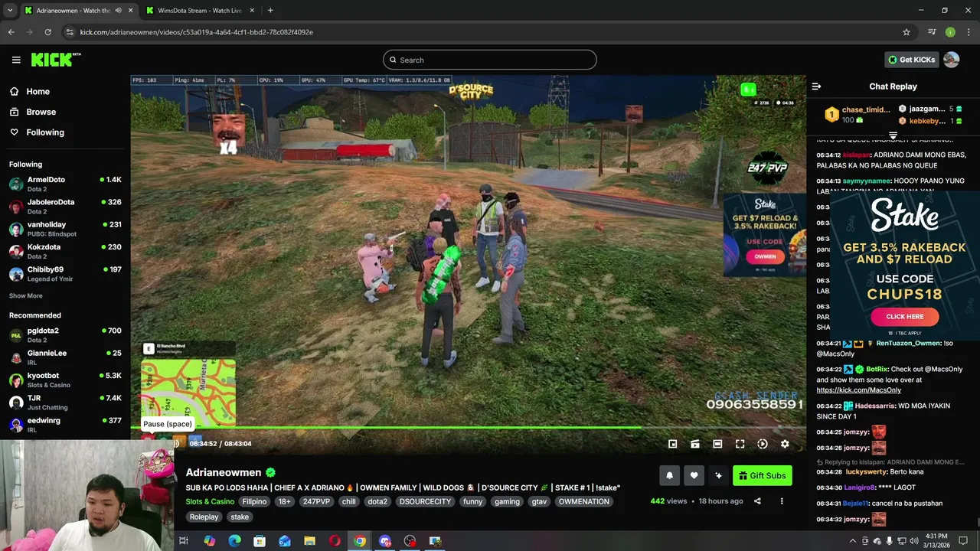Mute the Adrianeowmen browser tab
The image size is (980, 551).
tap(119, 11)
